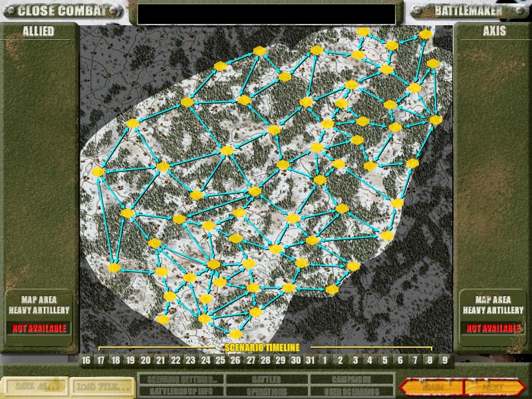Set the timeline to day 5

click(385, 360)
